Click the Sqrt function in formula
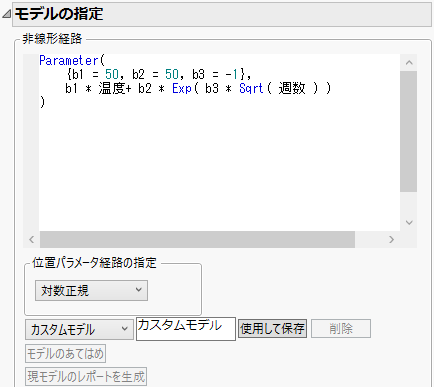 coord(251,88)
